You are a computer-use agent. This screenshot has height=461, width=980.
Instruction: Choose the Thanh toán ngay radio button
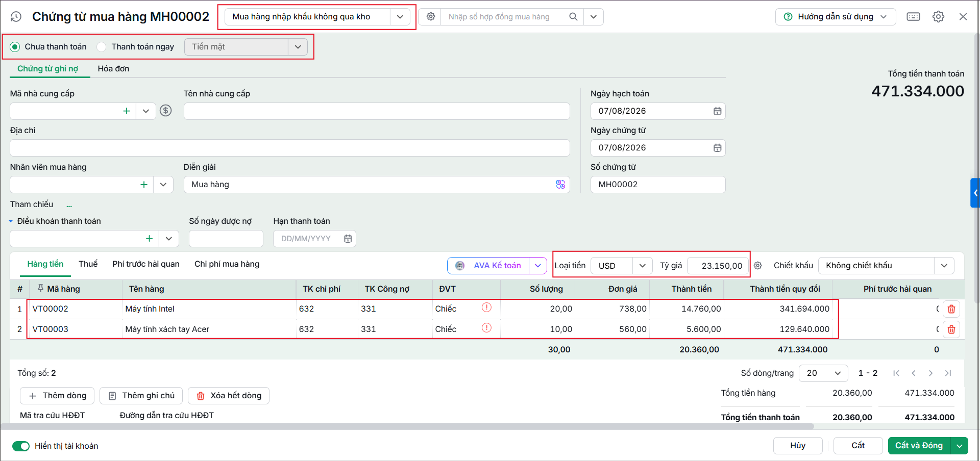[x=102, y=47]
